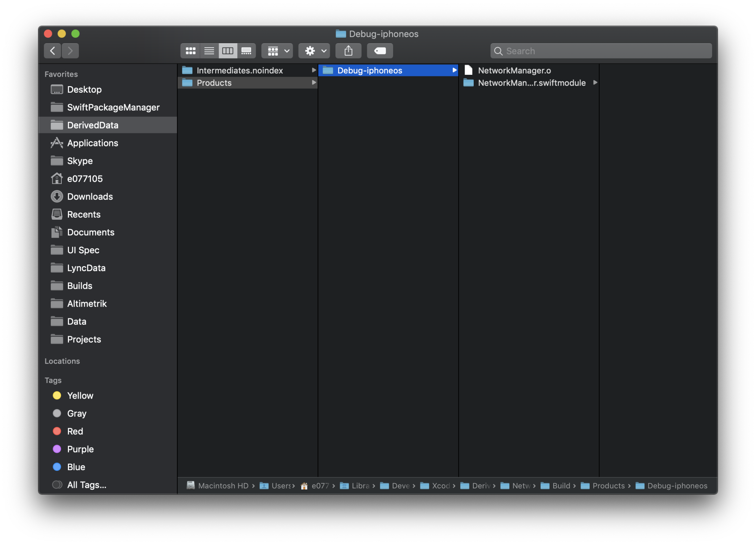Open the Action gear dropdown menu
The height and width of the screenshot is (545, 756).
coord(314,51)
